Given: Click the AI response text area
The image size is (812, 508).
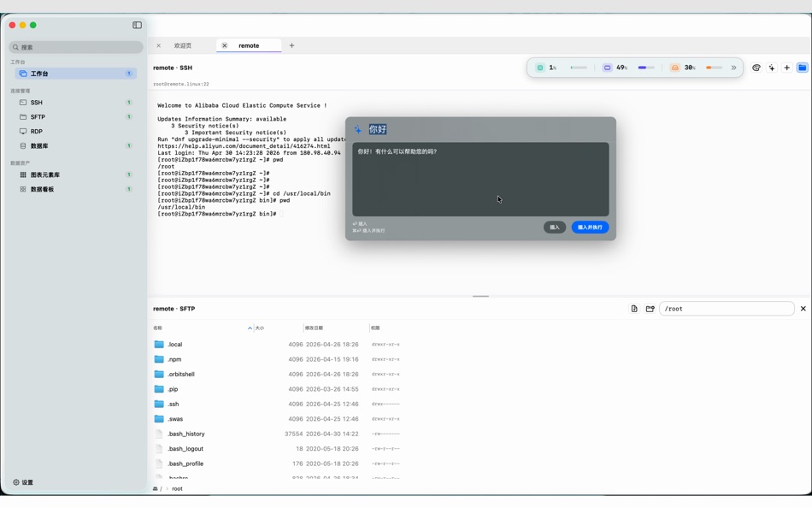Looking at the screenshot, I should pos(480,180).
